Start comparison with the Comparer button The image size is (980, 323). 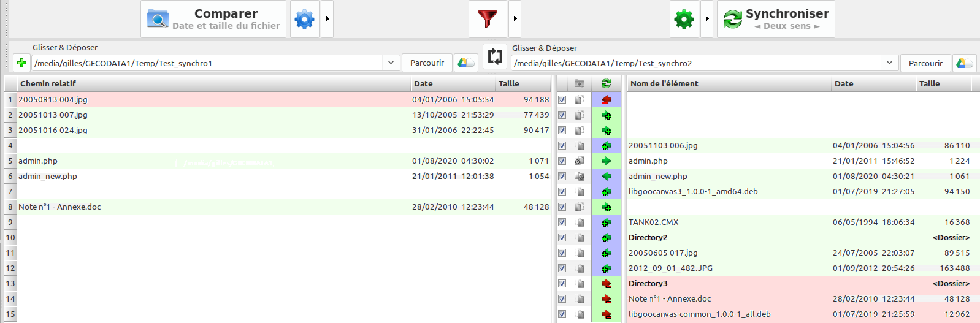pos(213,19)
